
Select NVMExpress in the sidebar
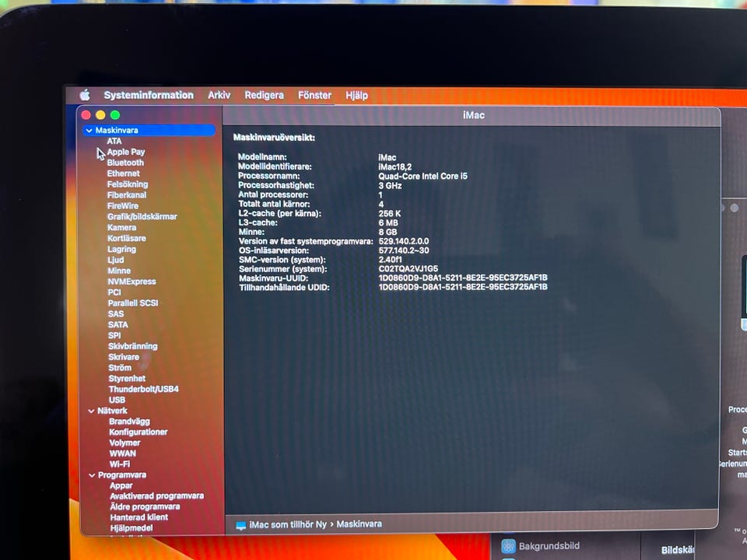[132, 282]
